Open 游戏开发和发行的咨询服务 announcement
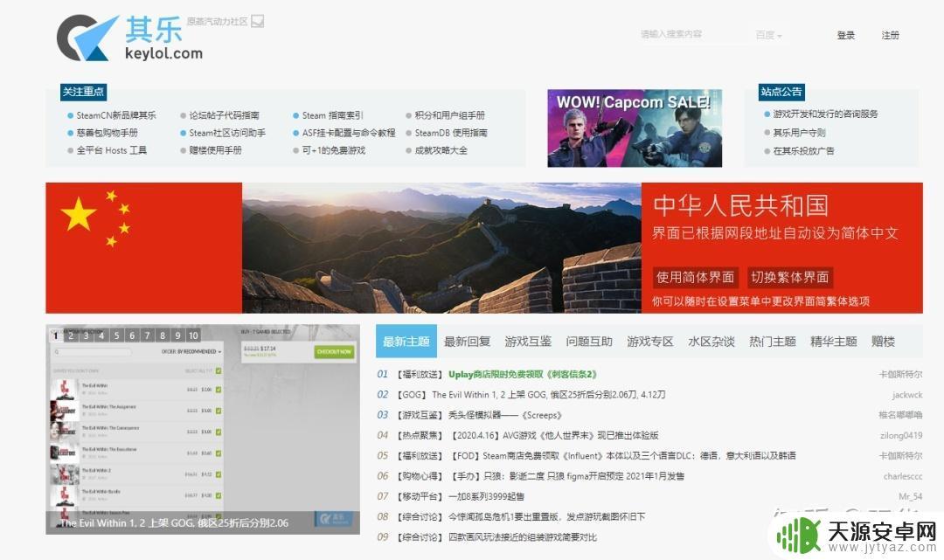 (825, 114)
